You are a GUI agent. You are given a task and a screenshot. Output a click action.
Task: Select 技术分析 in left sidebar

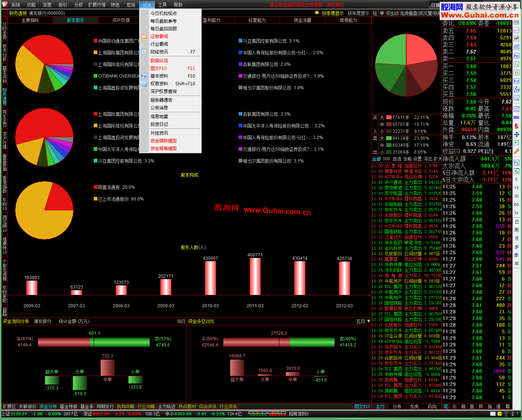4,53
